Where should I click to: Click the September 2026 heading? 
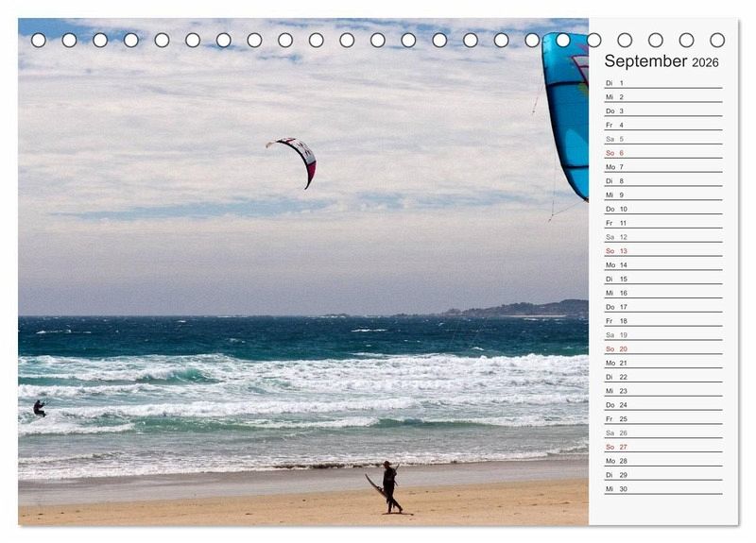tap(661, 61)
